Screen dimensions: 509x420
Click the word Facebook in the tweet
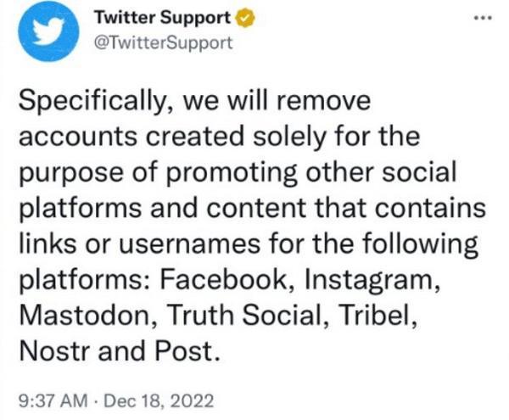click(223, 279)
